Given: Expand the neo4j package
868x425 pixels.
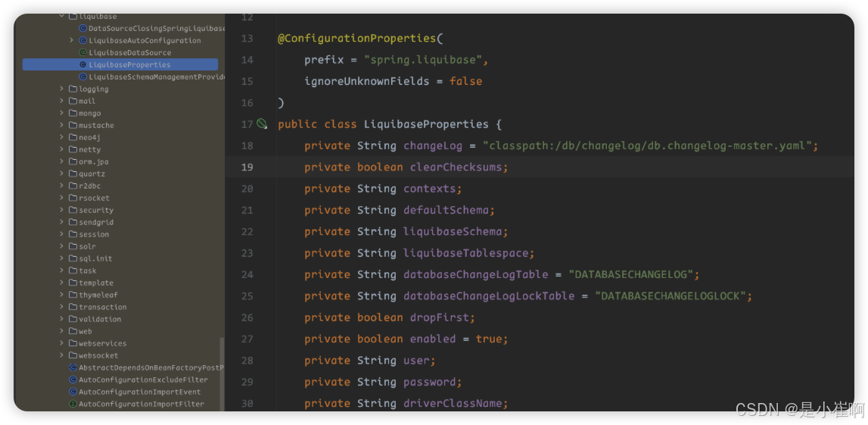Looking at the screenshot, I should pos(62,137).
